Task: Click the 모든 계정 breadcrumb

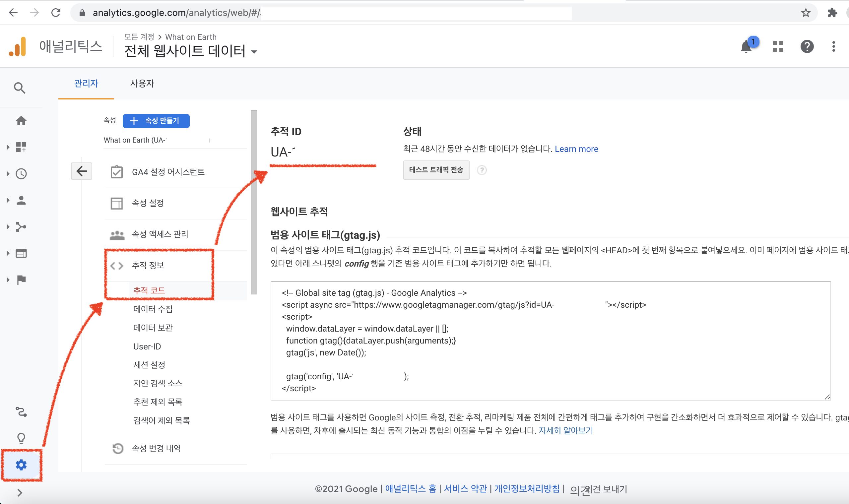Action: 139,37
